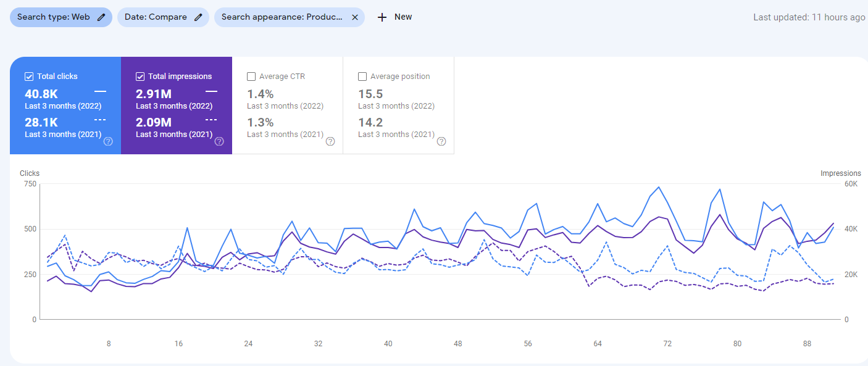Uncheck the Total impressions checkbox
868x366 pixels.
(x=140, y=76)
